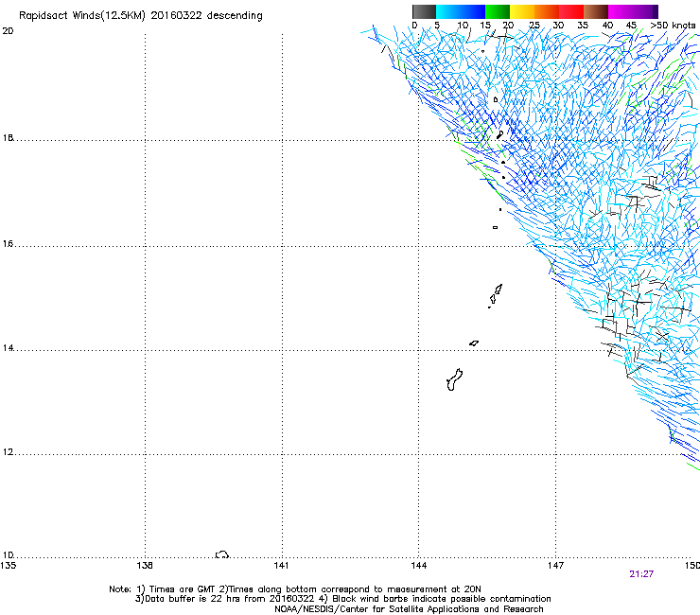Click the green 15–20 knots legend segment
The height and width of the screenshot is (615, 700).
(498, 11)
